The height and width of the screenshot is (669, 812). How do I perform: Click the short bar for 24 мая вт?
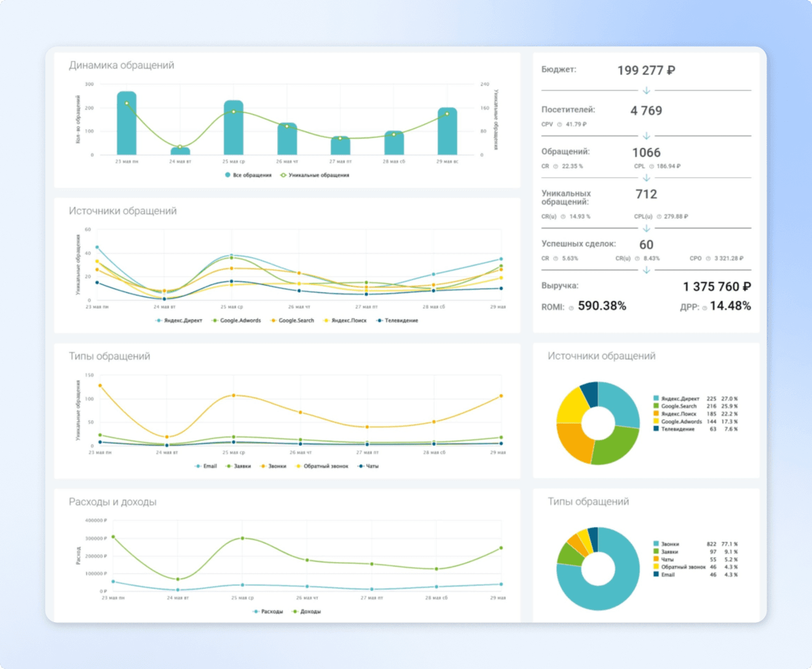point(180,151)
